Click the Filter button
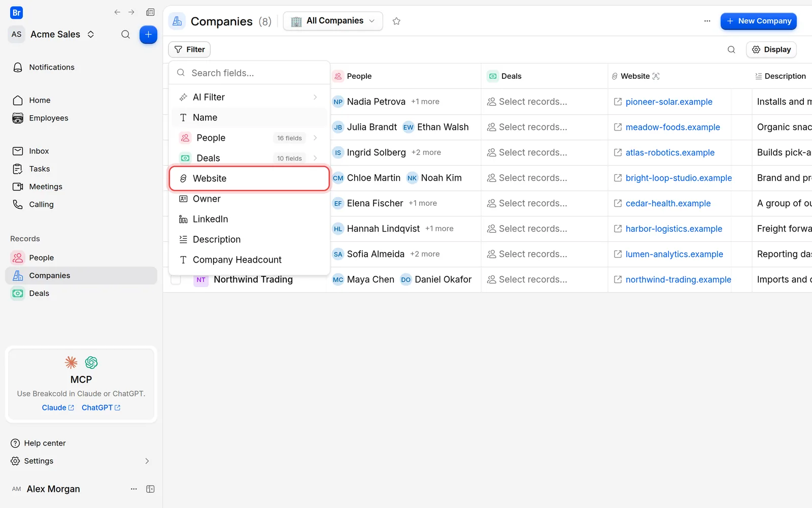The width and height of the screenshot is (812, 508). click(189, 50)
